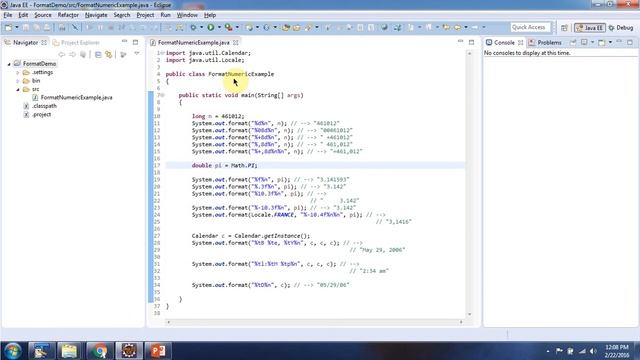640x360 pixels.
Task: Click editor vertical scrollbar down arrow
Action: coord(469,314)
